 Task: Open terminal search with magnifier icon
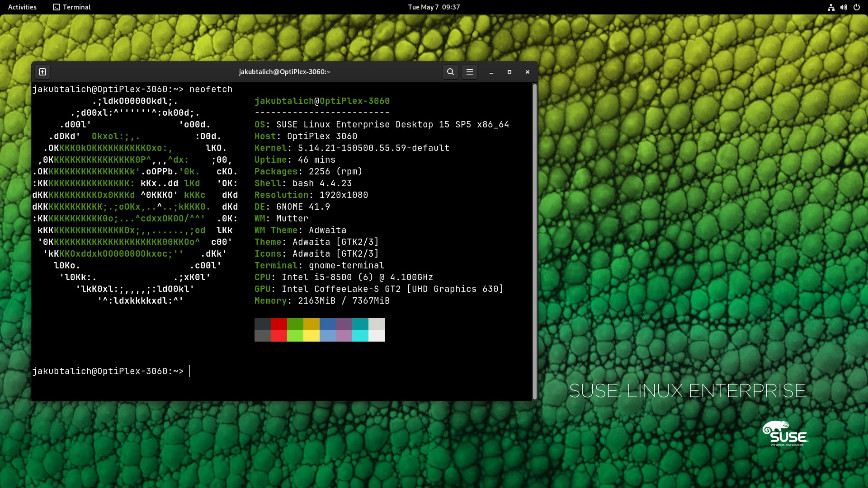(x=450, y=72)
